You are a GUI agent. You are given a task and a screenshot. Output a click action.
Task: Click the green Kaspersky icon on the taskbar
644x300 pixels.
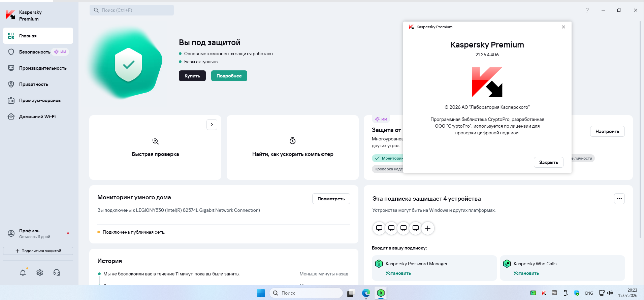coord(381,293)
